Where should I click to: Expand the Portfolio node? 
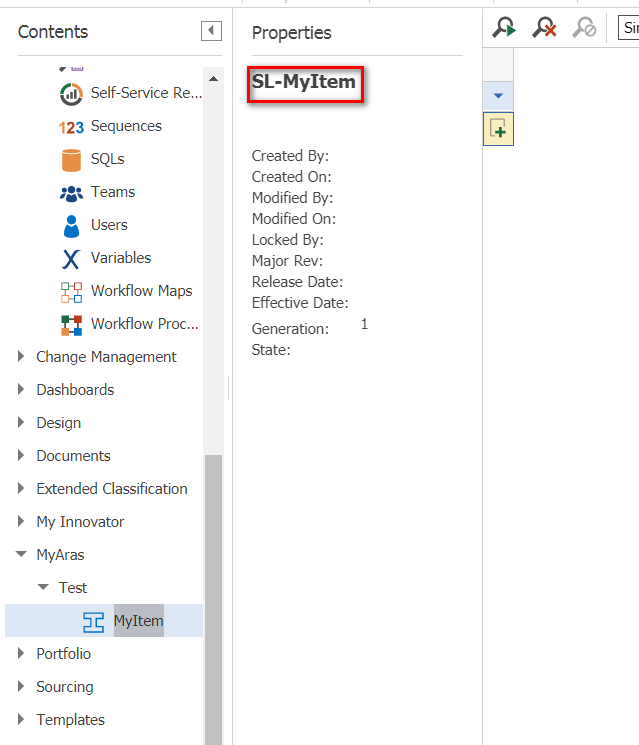coord(20,653)
